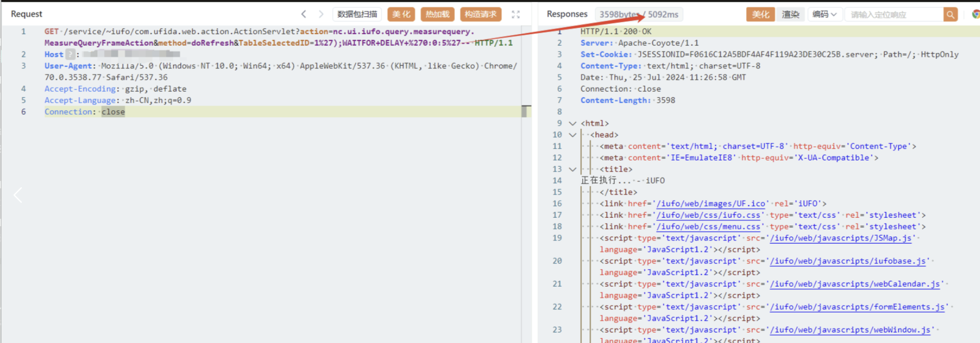Click the Accept-Encoding header name
980x343 pixels.
[80, 89]
